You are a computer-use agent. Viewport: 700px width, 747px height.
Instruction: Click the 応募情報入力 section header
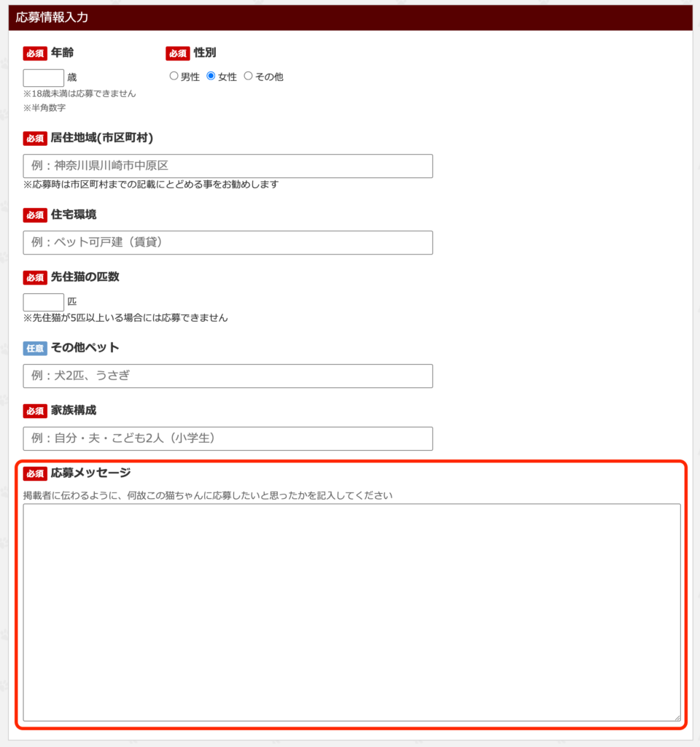coord(350,18)
